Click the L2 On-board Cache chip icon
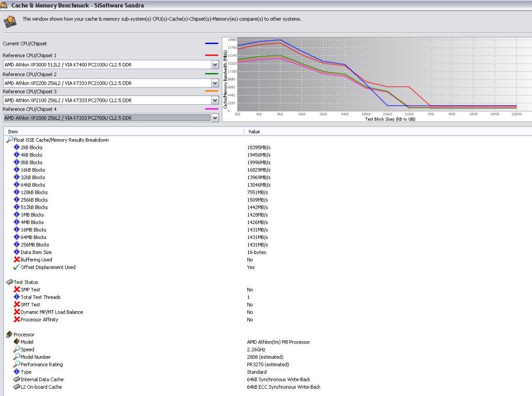Screen dimensions: 532x396 [16, 386]
